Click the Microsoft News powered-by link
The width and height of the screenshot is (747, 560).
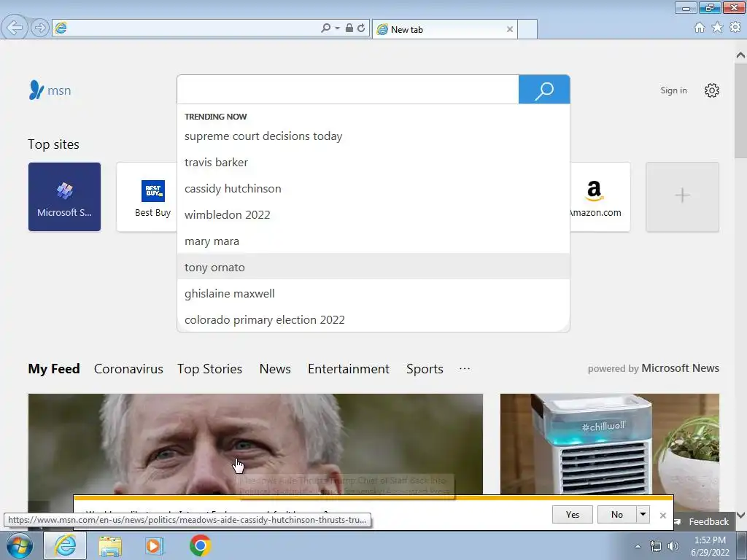tap(680, 368)
